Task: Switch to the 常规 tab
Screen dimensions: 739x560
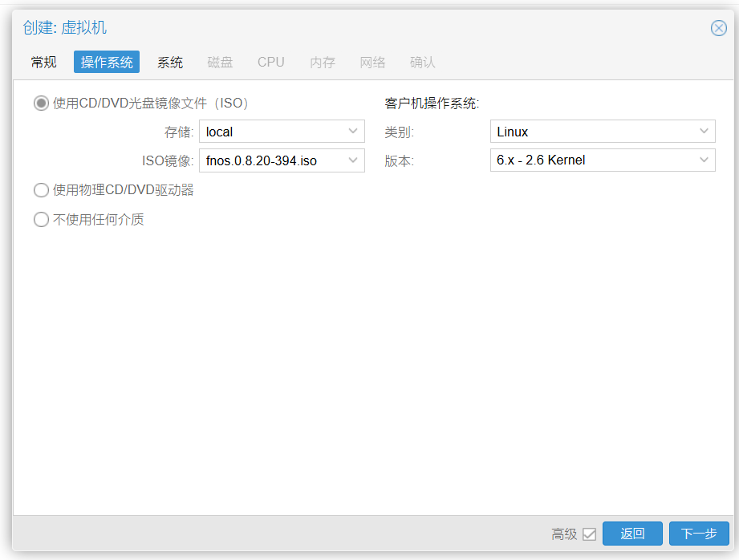Action: (x=44, y=63)
